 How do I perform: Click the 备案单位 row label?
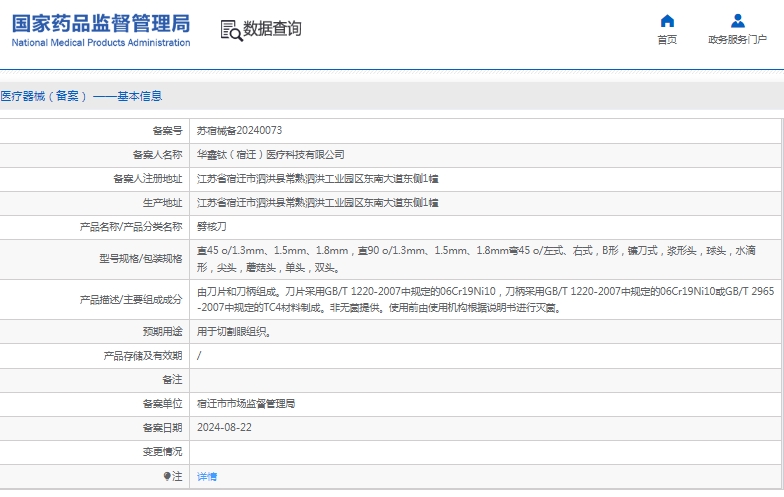click(162, 404)
